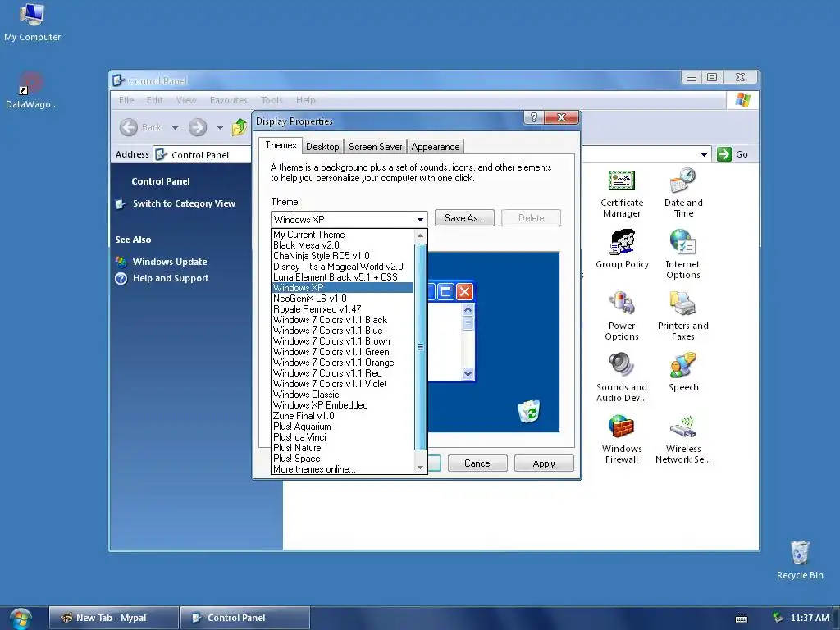Viewport: 840px width, 630px height.
Task: Open the File menu in Control Panel
Action: (x=126, y=100)
